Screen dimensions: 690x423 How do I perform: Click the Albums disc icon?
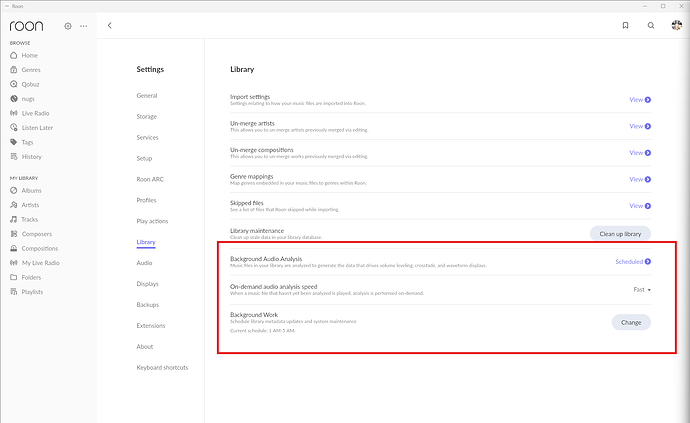(x=14, y=191)
